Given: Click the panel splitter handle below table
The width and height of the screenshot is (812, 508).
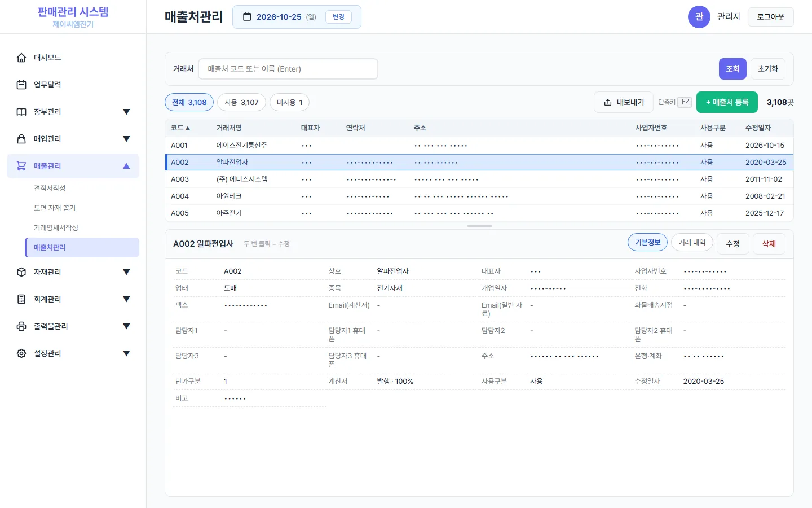Looking at the screenshot, I should click(x=479, y=226).
